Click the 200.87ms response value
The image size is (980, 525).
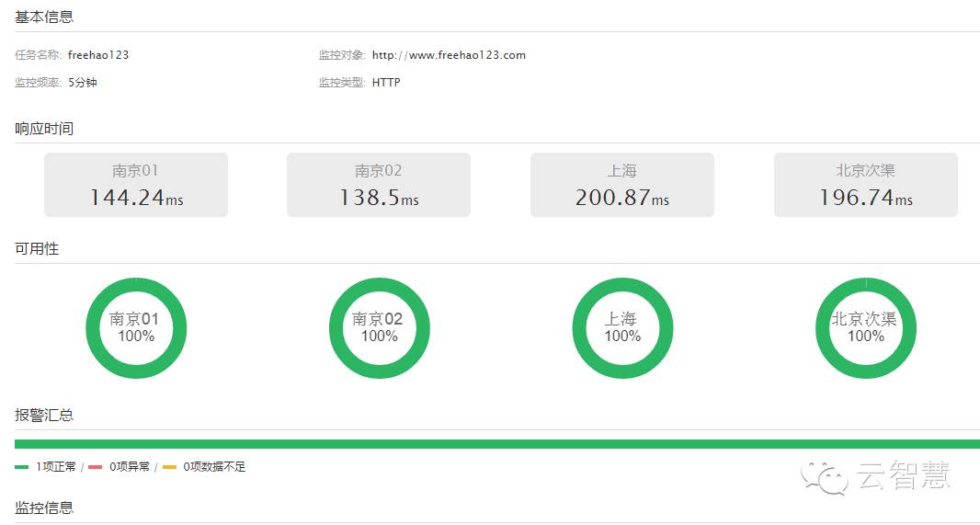622,198
